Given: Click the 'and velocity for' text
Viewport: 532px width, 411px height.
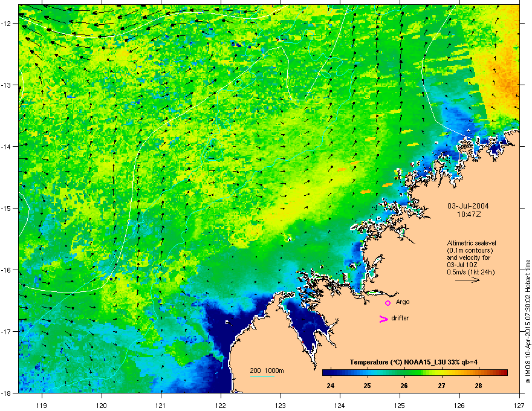Looking at the screenshot, I should coord(468,257).
